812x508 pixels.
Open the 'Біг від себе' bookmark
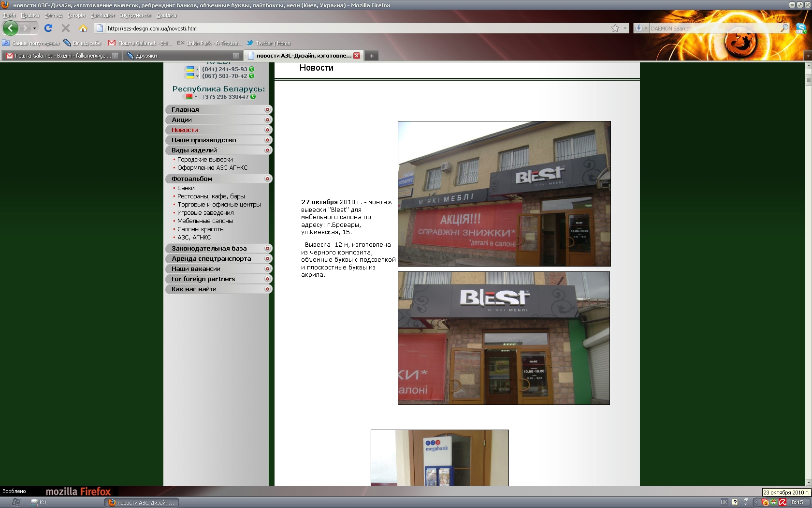pos(82,43)
